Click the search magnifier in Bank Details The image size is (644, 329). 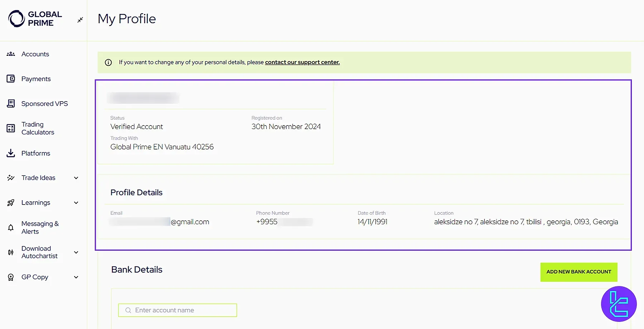pyautogui.click(x=128, y=310)
